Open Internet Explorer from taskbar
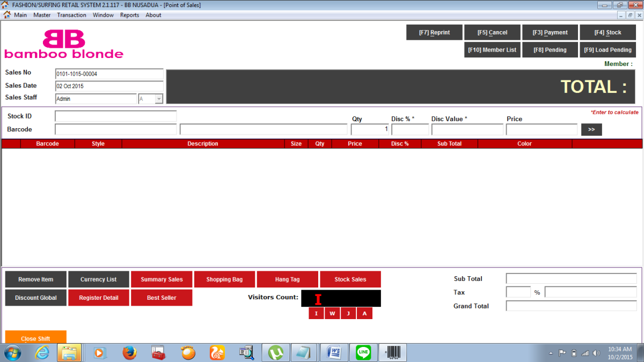Image resolution: width=644 pixels, height=362 pixels. pyautogui.click(x=42, y=352)
